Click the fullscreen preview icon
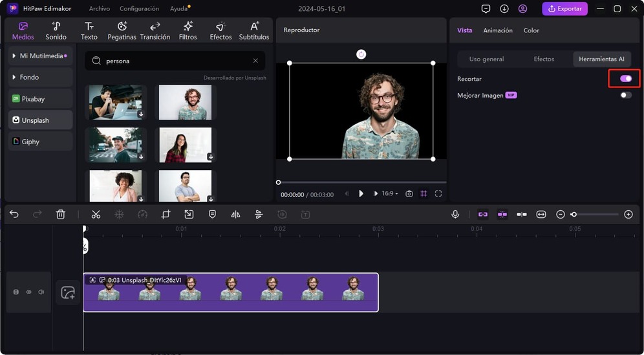 point(438,193)
